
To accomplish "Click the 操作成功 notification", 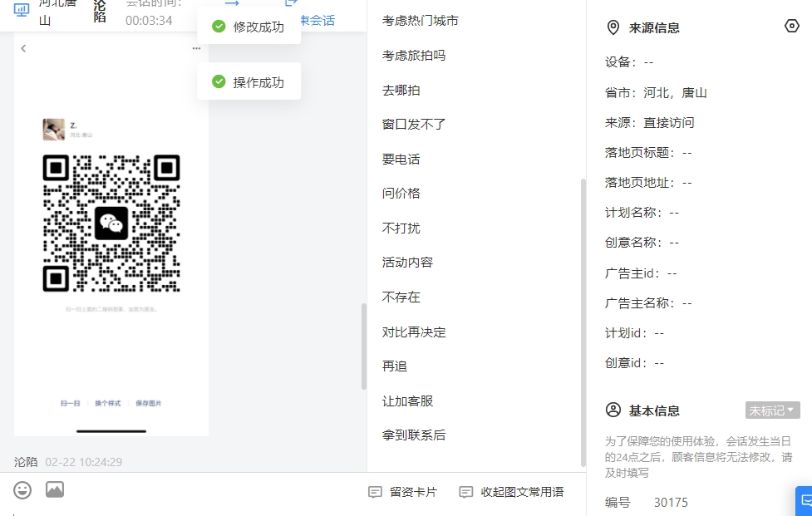I will pos(249,81).
